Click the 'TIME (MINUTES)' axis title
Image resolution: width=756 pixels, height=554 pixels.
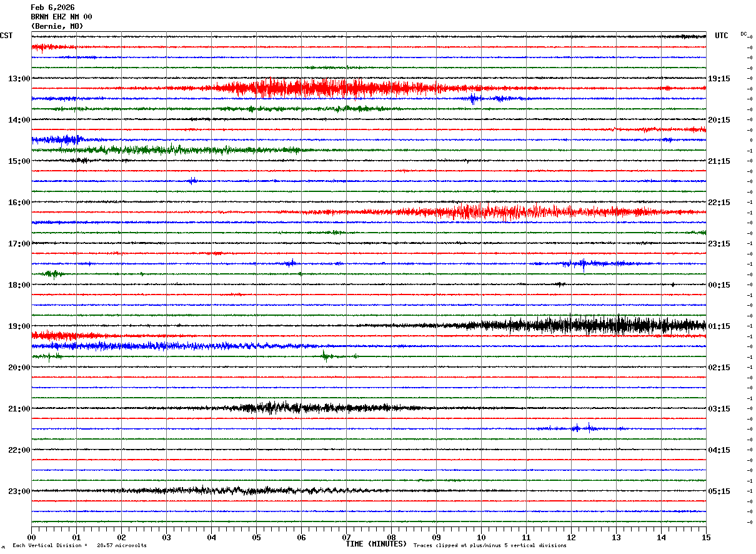tap(376, 544)
